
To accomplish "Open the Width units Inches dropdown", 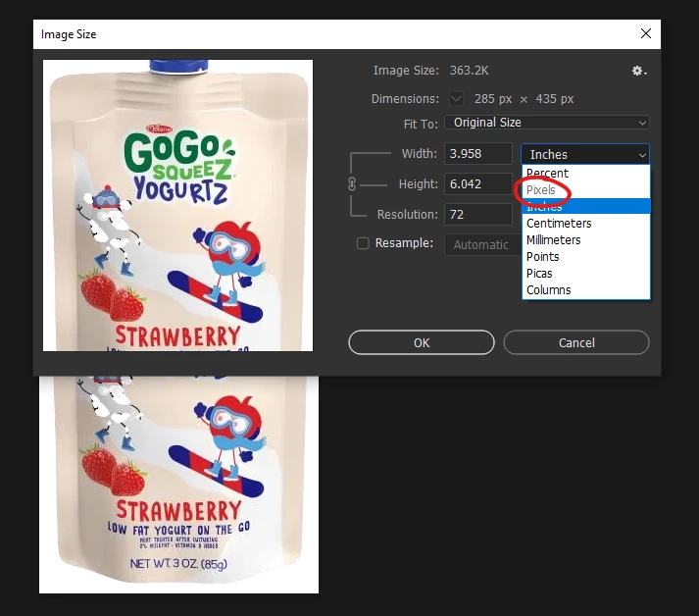I will pos(585,154).
